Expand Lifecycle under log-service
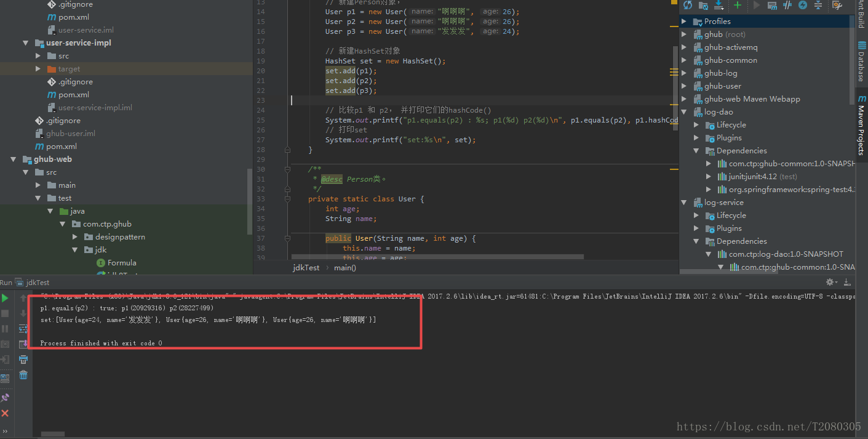The image size is (868, 439). (x=696, y=215)
